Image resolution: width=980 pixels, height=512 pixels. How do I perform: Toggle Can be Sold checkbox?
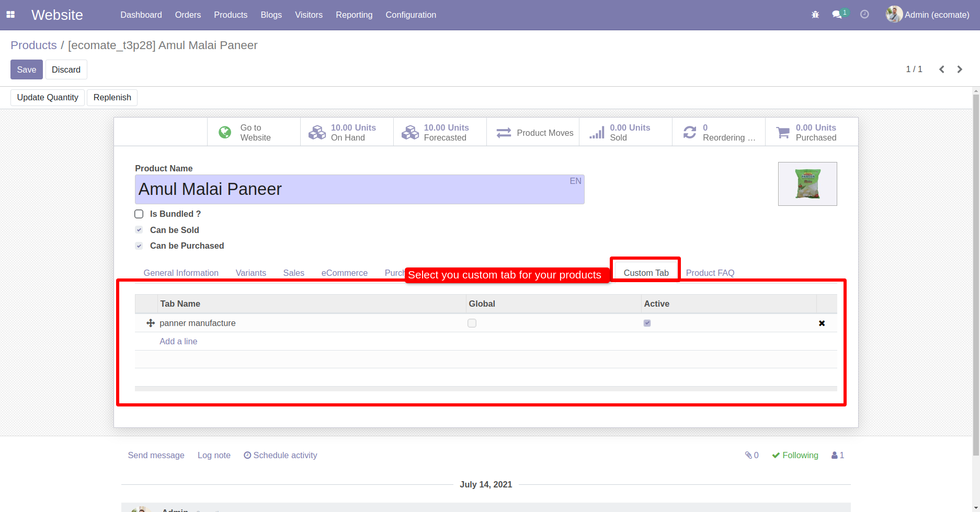(x=139, y=230)
